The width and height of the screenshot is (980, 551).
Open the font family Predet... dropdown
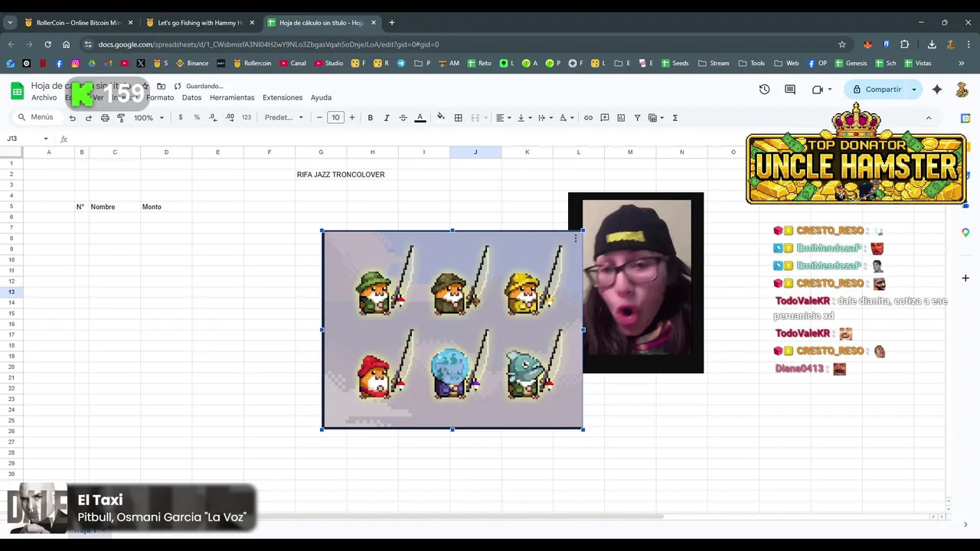(284, 118)
